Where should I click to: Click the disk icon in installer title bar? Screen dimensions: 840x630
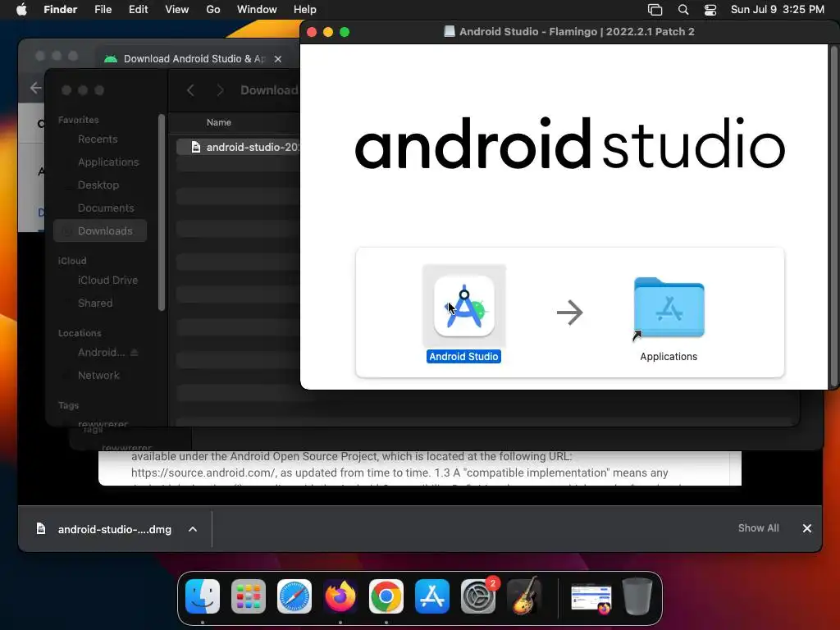pos(450,32)
